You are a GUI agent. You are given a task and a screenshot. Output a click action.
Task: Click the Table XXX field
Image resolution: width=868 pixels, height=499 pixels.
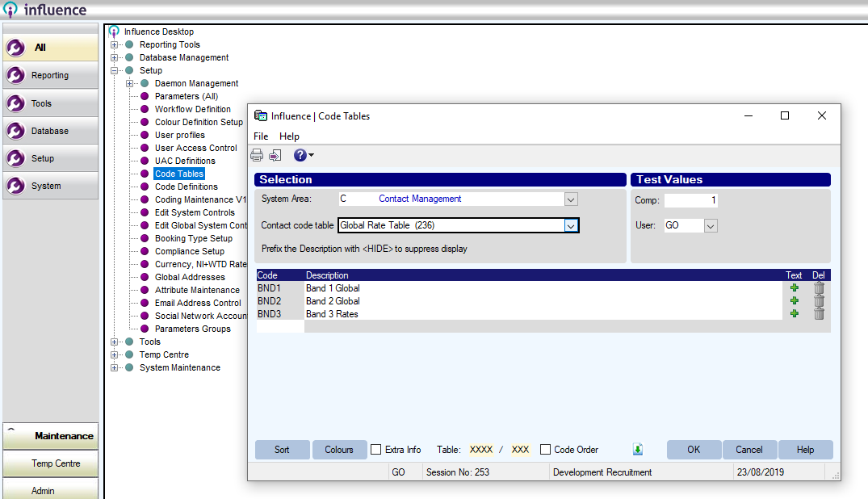coord(520,450)
